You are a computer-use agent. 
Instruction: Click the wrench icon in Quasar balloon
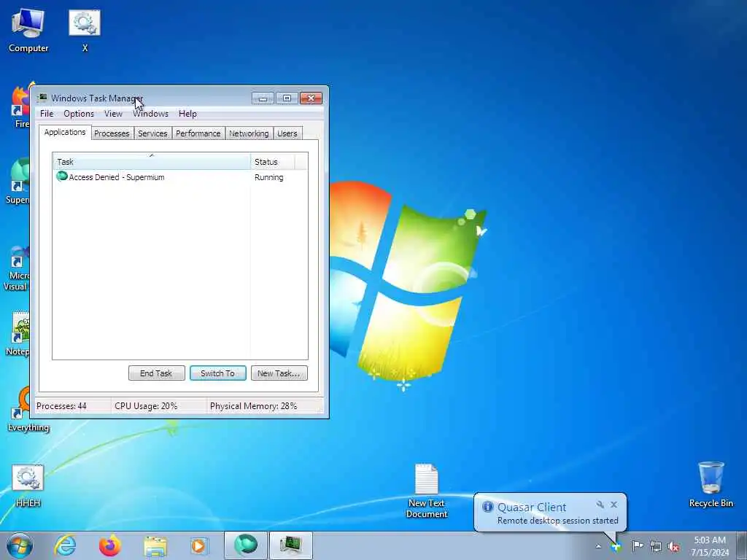click(x=600, y=505)
